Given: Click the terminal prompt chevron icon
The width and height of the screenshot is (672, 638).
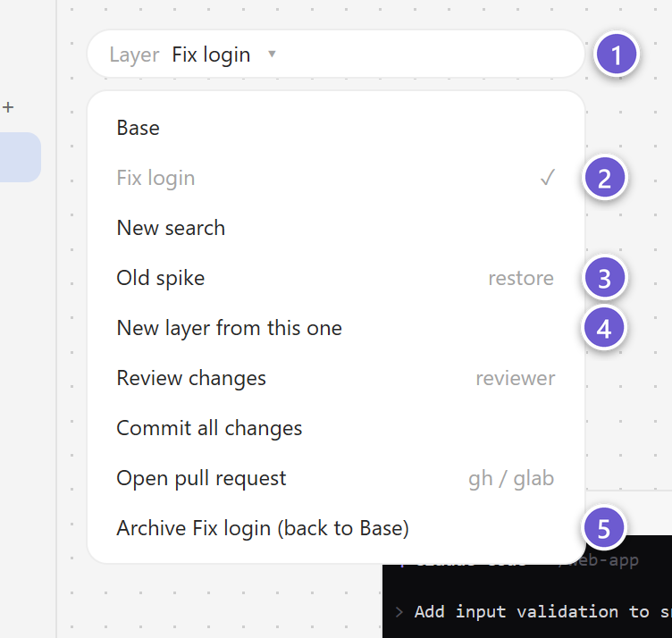Looking at the screenshot, I should [399, 612].
